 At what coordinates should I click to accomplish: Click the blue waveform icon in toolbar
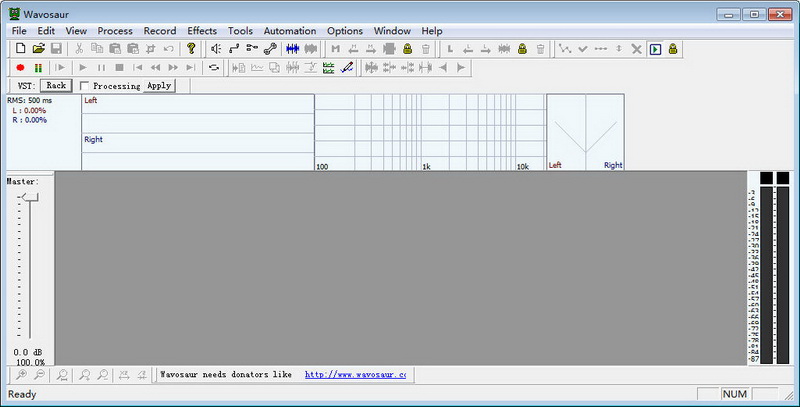click(x=292, y=48)
